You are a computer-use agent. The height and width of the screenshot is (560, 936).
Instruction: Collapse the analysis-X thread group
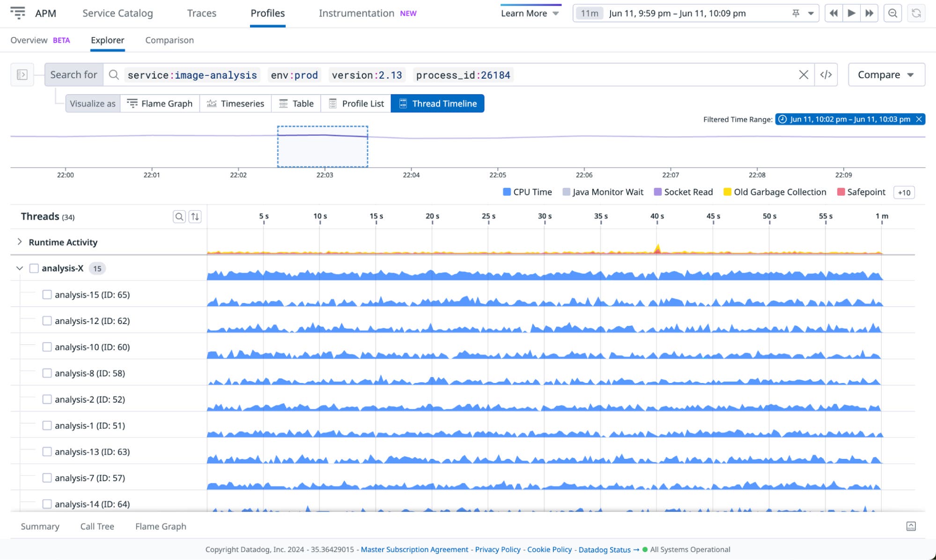click(x=19, y=268)
